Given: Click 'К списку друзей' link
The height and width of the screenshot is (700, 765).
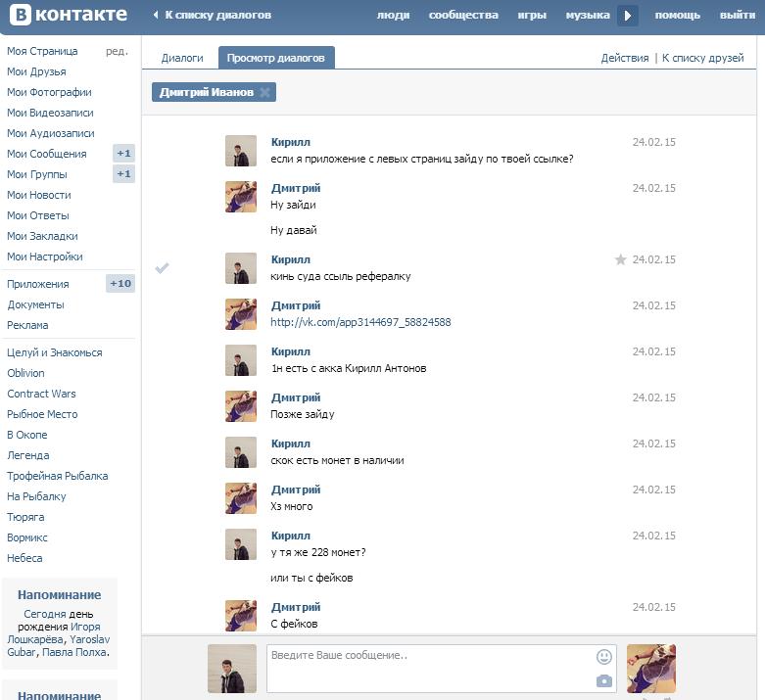Looking at the screenshot, I should pyautogui.click(x=702, y=58).
